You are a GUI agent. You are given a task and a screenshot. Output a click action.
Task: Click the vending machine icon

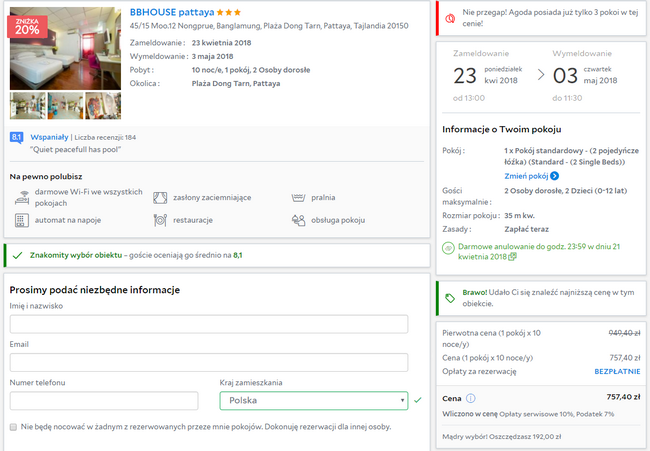(x=22, y=219)
